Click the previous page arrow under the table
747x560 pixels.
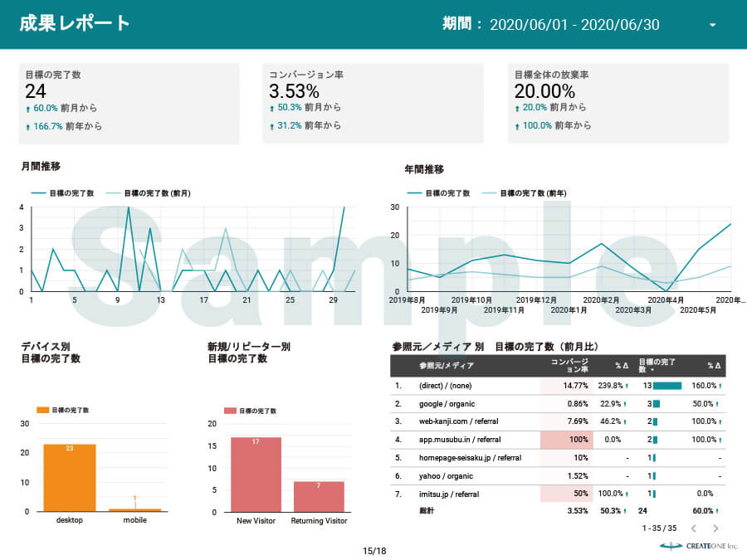click(694, 528)
